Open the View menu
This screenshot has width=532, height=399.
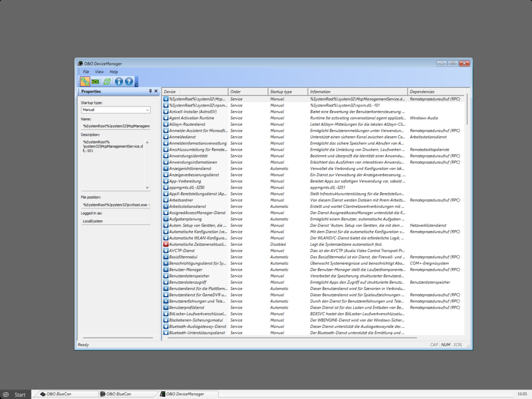coord(99,72)
